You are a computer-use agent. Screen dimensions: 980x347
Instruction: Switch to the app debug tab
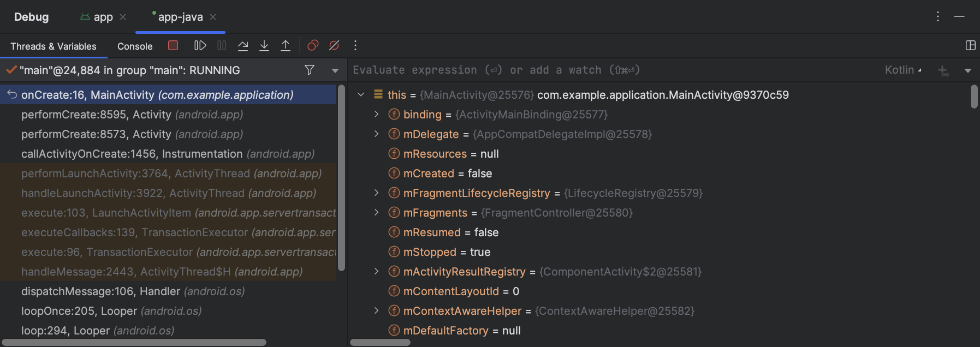(103, 17)
